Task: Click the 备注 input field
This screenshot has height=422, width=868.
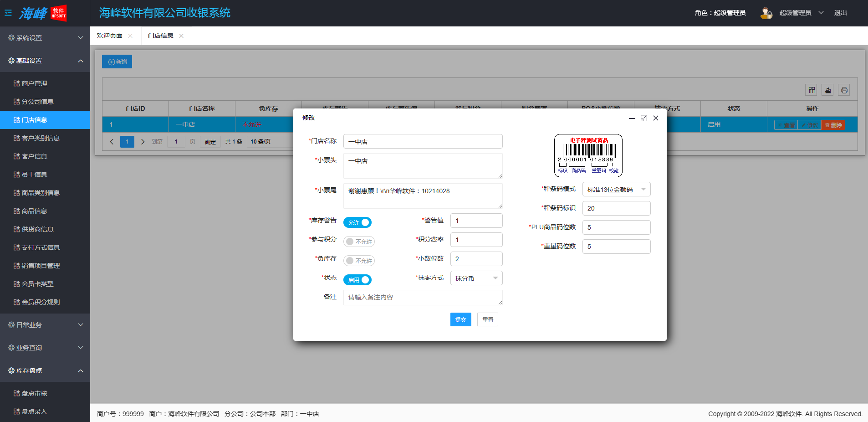Action: [423, 297]
